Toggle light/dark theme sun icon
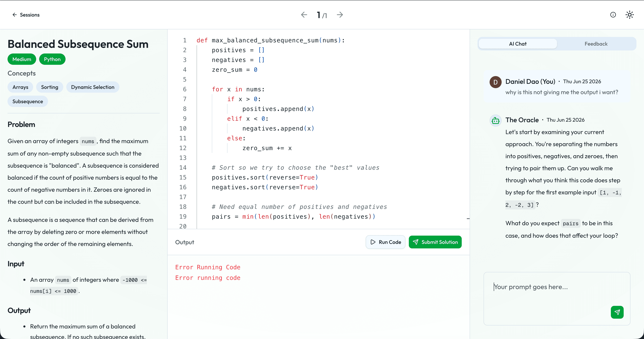The image size is (644, 339). click(x=630, y=15)
